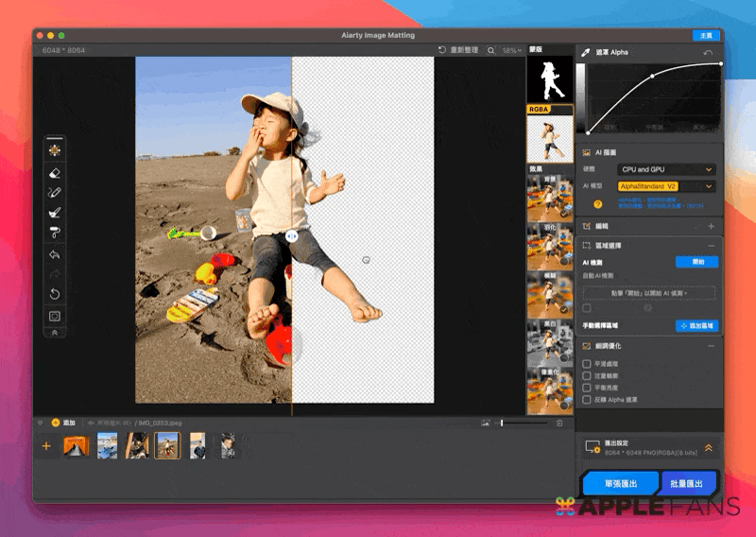Click the circular Reset arrow tool
This screenshot has height=537, width=756.
[55, 294]
